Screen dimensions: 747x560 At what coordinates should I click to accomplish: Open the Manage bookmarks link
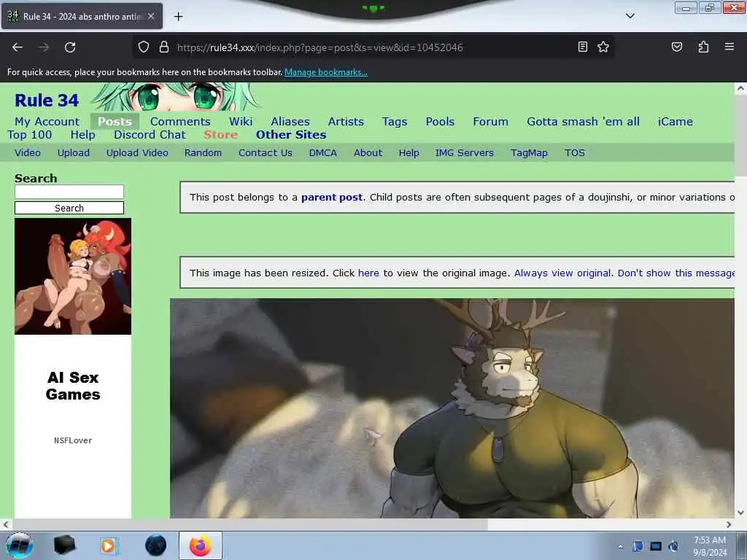click(326, 72)
